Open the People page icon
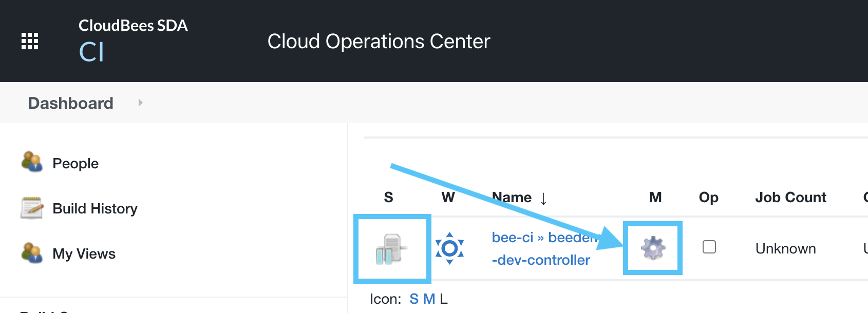This screenshot has width=868, height=313. click(32, 162)
